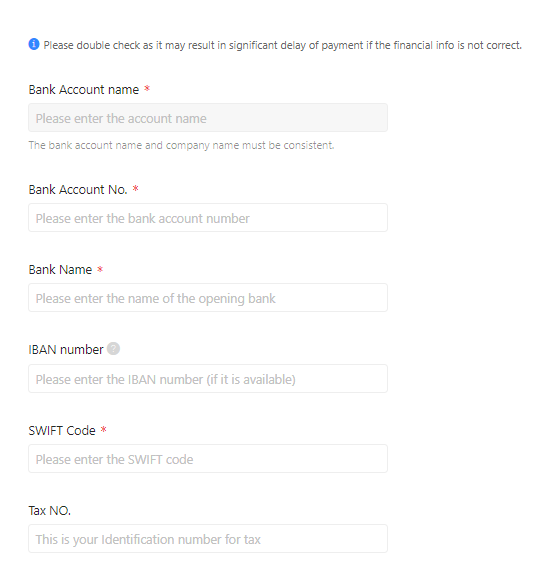The image size is (558, 579).
Task: Click the IBAN number label
Action: click(66, 350)
